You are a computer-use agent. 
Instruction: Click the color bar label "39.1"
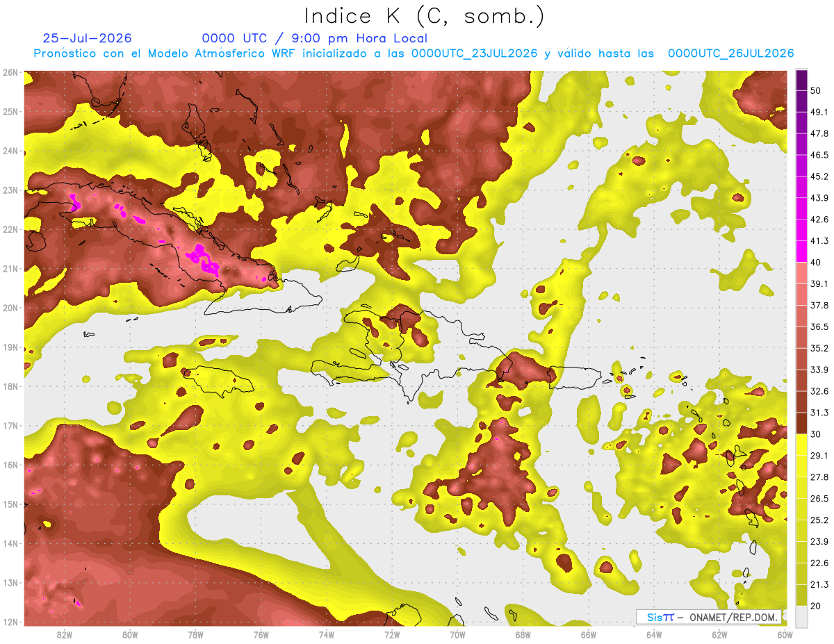(x=819, y=283)
